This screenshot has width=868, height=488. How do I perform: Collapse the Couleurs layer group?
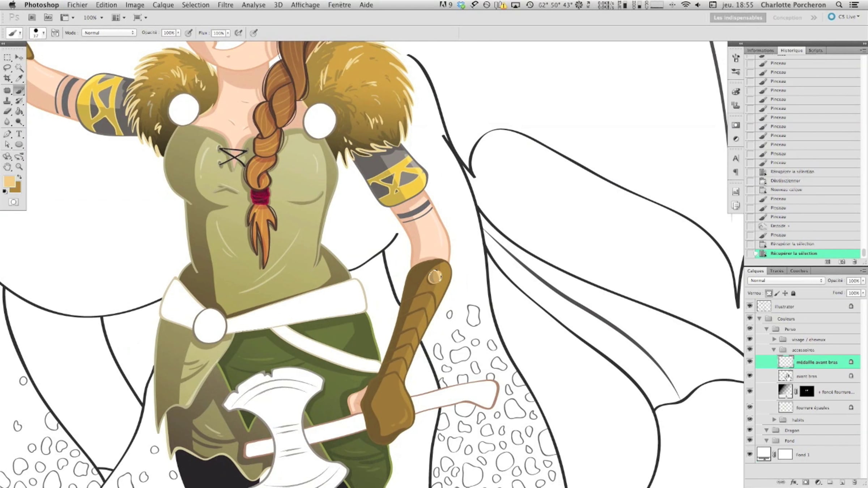(x=759, y=318)
